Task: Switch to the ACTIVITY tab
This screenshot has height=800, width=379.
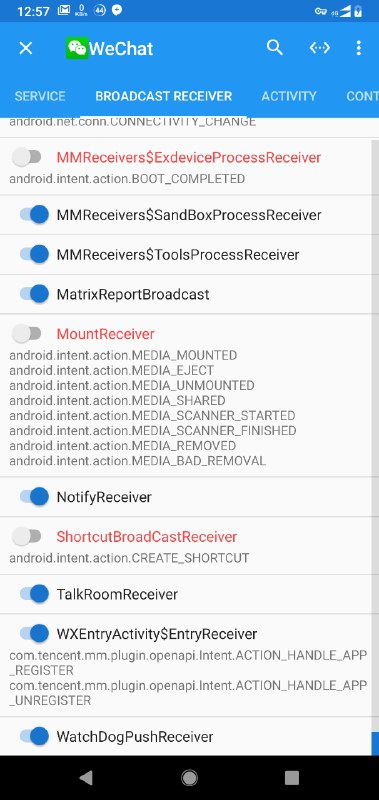Action: [x=289, y=96]
